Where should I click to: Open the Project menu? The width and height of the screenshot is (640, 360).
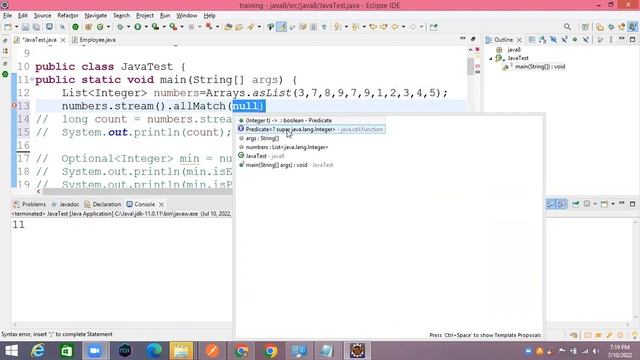[144, 16]
